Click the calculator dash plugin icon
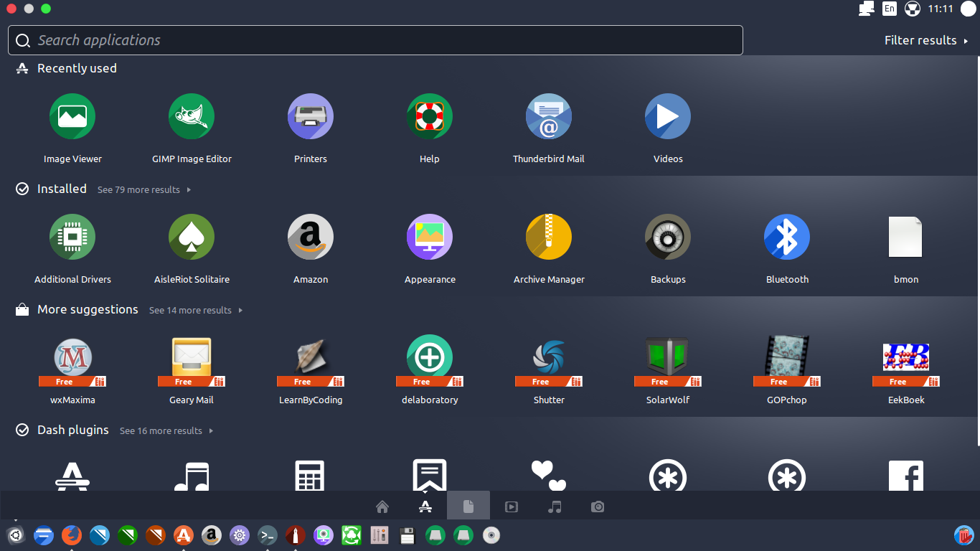Viewport: 980px width, 551px height. [x=311, y=476]
